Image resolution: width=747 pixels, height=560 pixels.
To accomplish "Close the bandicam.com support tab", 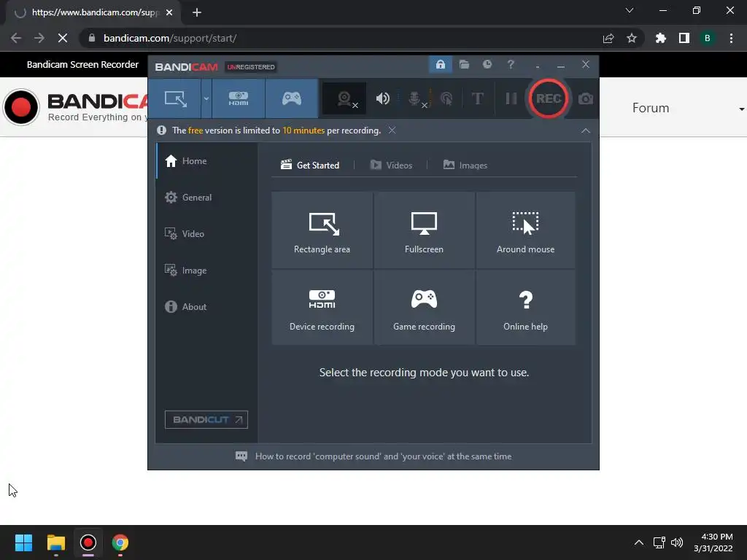I will point(169,12).
